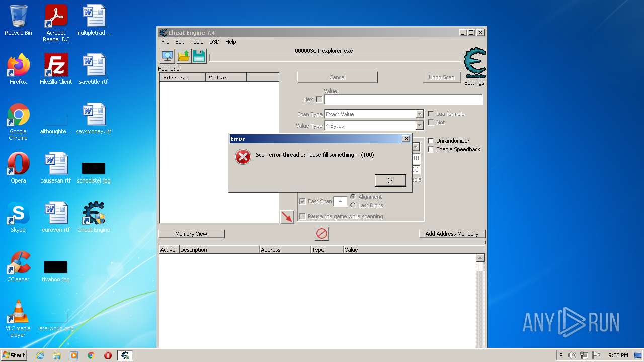This screenshot has width=644, height=362.
Task: Toggle the Hex checkbox
Action: pyautogui.click(x=319, y=99)
